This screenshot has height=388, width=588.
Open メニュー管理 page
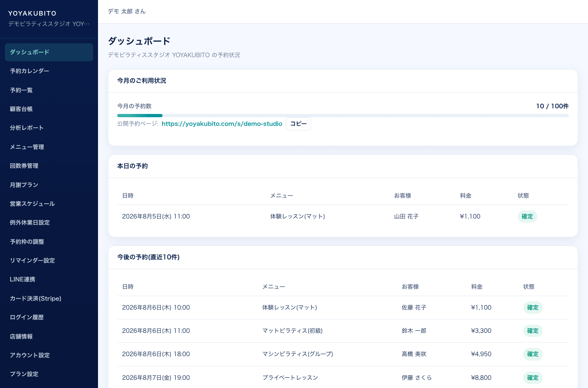[x=49, y=147]
